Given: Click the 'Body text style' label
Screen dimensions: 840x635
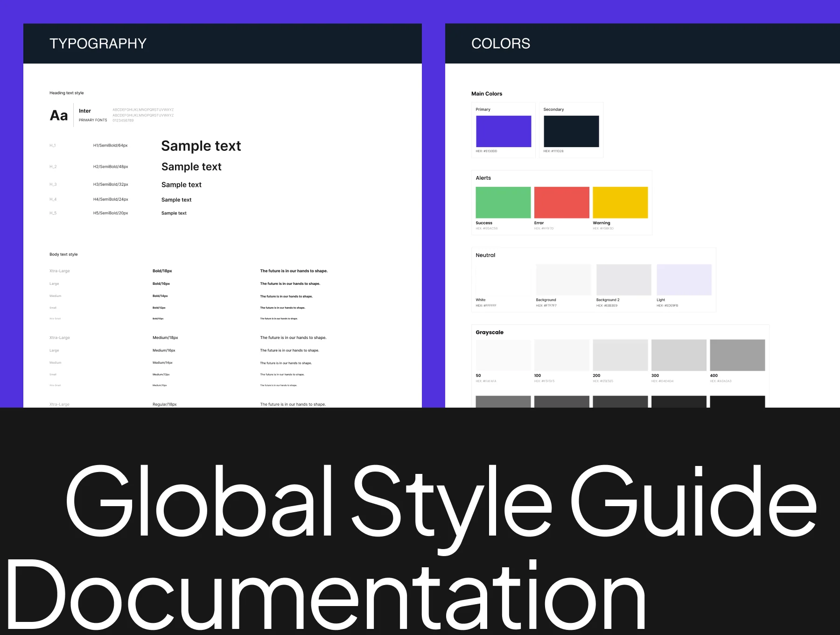Looking at the screenshot, I should click(63, 254).
